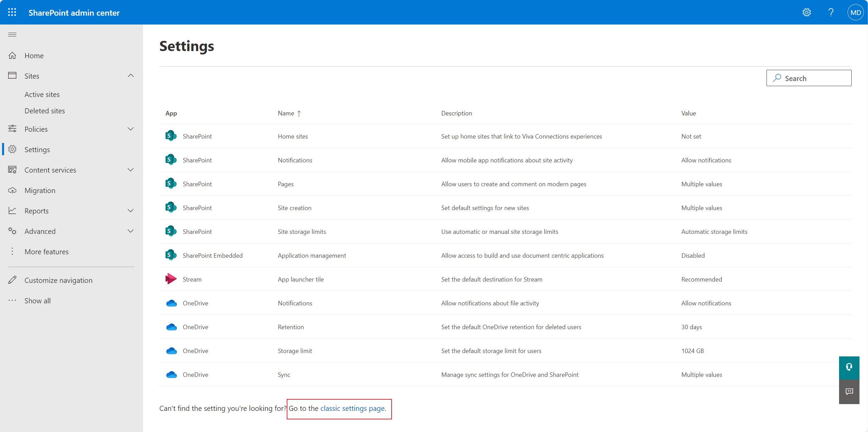
Task: Select the Migration icon in the sidebar
Action: click(12, 190)
